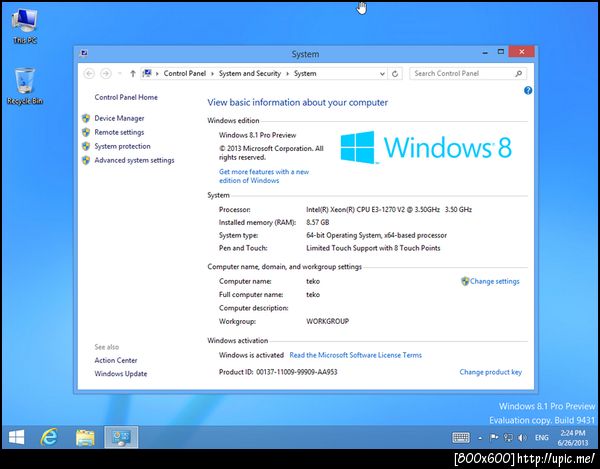Click the Windows 8.1 Pro Preview edition text
The width and height of the screenshot is (600, 469).
[257, 135]
